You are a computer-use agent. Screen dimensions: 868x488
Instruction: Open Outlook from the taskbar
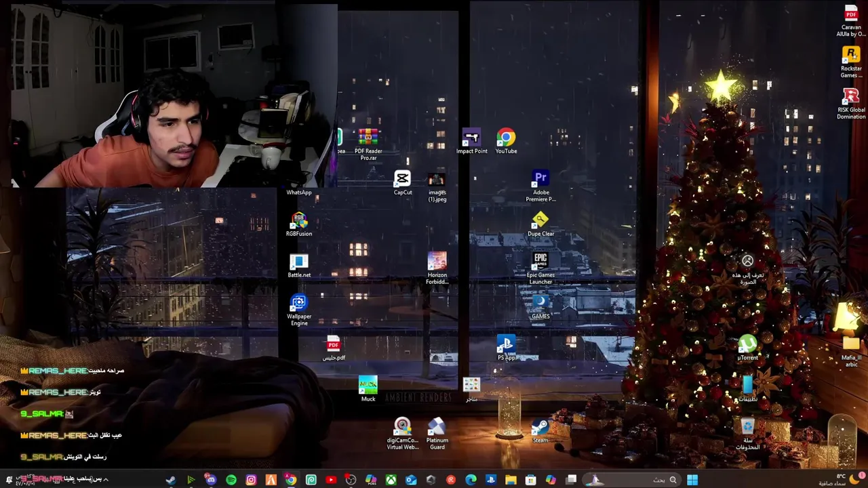coord(411,480)
